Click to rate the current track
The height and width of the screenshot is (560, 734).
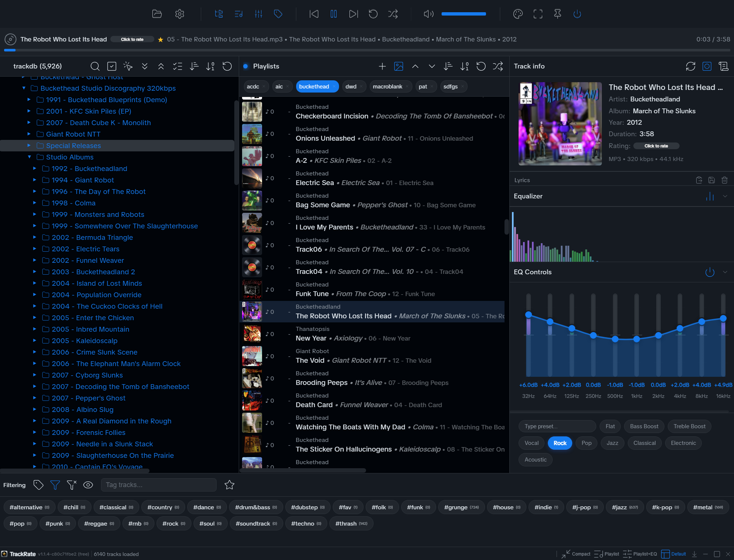pos(132,39)
